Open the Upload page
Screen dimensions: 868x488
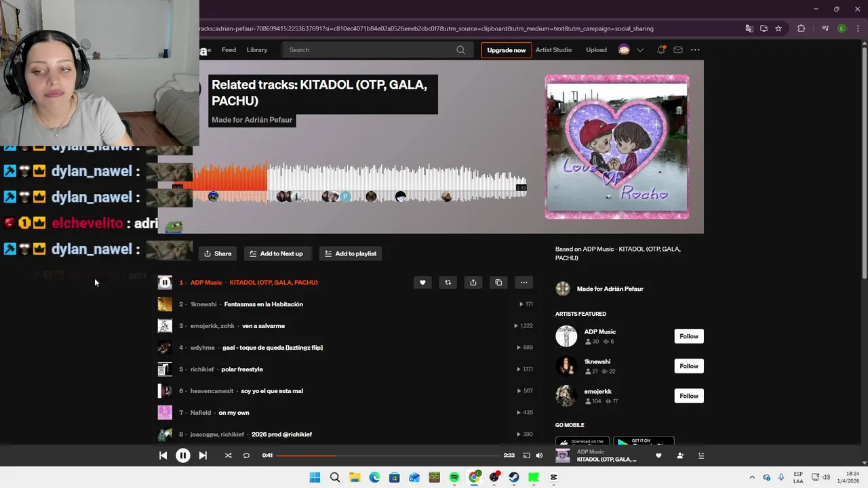596,49
